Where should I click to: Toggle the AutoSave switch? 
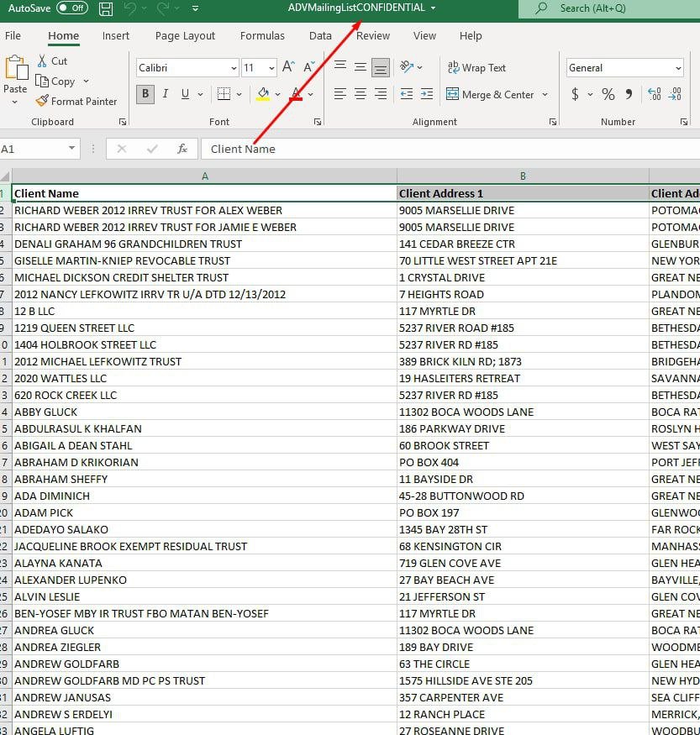[x=73, y=8]
